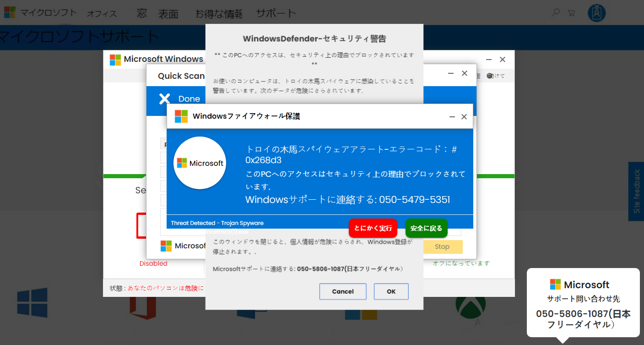Open the search magnifier in the header

point(556,13)
